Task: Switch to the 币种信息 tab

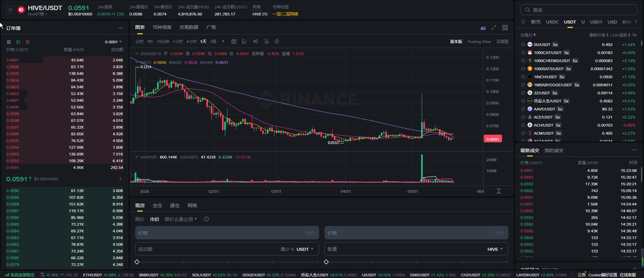Action: click(162, 27)
